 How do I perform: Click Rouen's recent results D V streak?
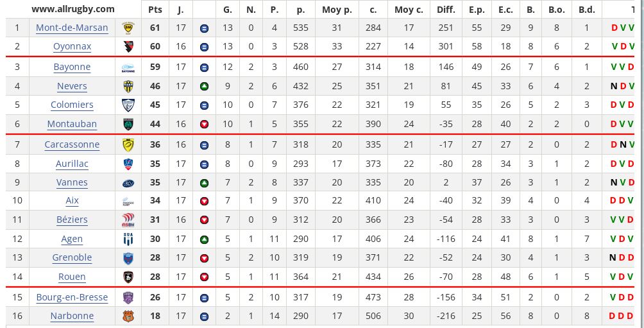click(x=623, y=277)
